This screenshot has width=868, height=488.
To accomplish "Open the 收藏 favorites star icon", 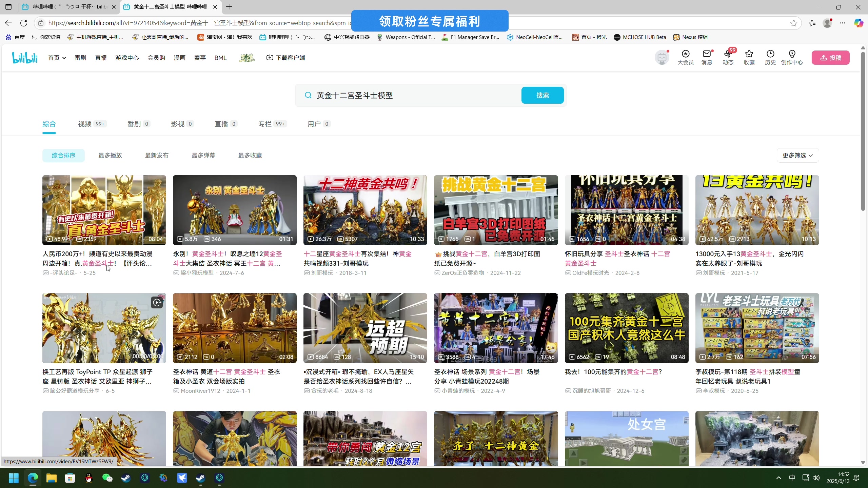I will [x=749, y=57].
